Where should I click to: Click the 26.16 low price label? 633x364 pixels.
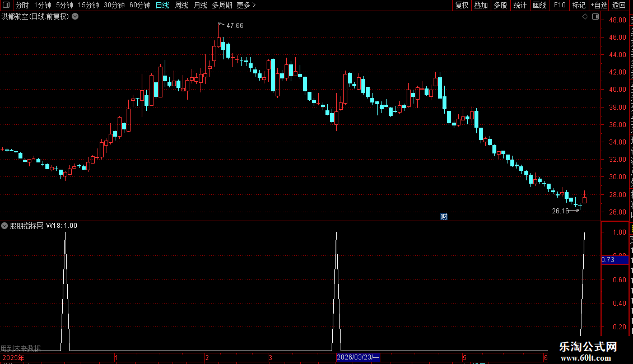pos(560,211)
